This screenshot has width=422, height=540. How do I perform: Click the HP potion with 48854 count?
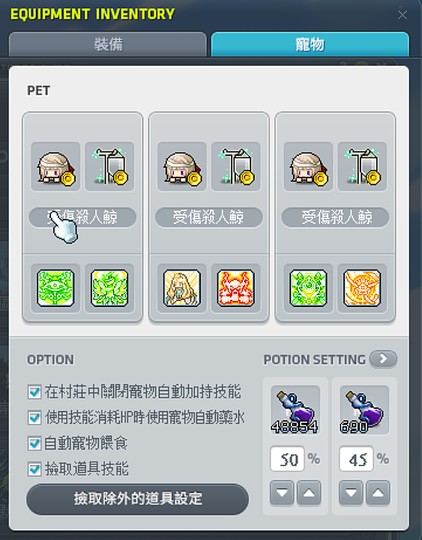click(x=295, y=410)
